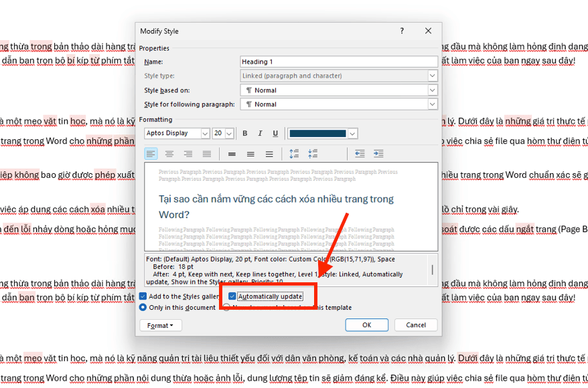
Task: Open font name dropdown Aptos Display
Action: 205,133
